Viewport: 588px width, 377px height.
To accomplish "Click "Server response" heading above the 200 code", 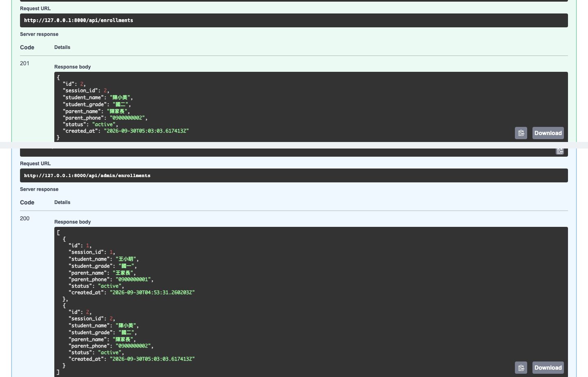I will coord(39,189).
